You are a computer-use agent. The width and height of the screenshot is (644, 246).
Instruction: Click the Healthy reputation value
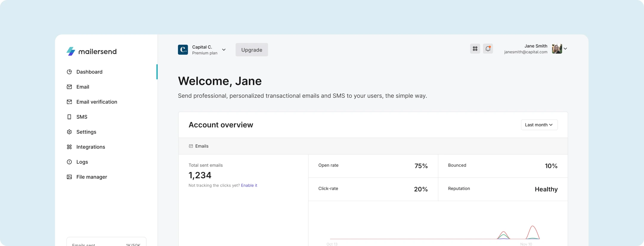point(546,189)
